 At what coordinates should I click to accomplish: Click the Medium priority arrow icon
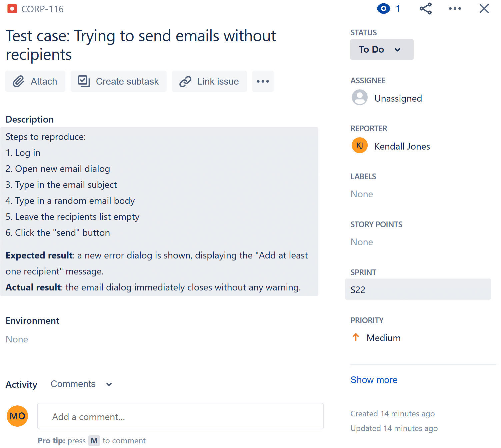click(356, 337)
